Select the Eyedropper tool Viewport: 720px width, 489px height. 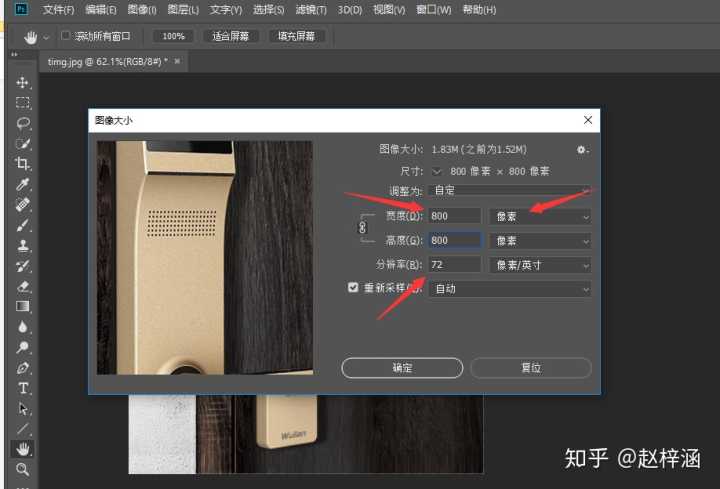pyautogui.click(x=22, y=185)
